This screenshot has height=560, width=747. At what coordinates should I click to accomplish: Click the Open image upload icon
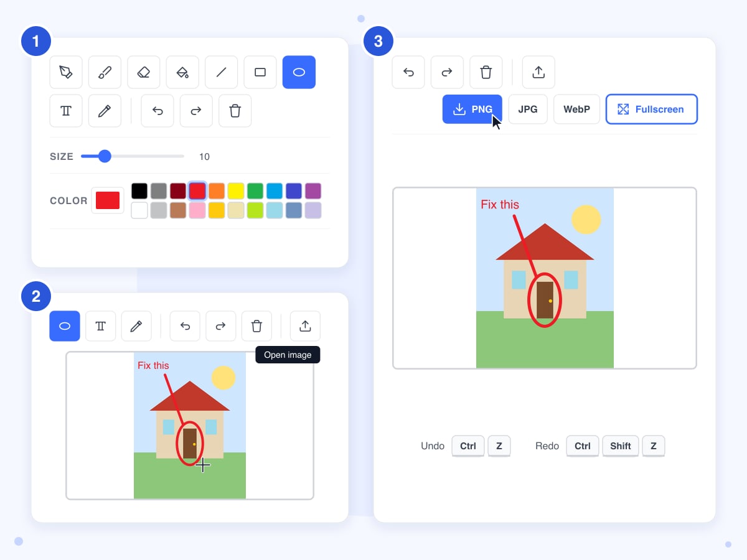click(305, 326)
